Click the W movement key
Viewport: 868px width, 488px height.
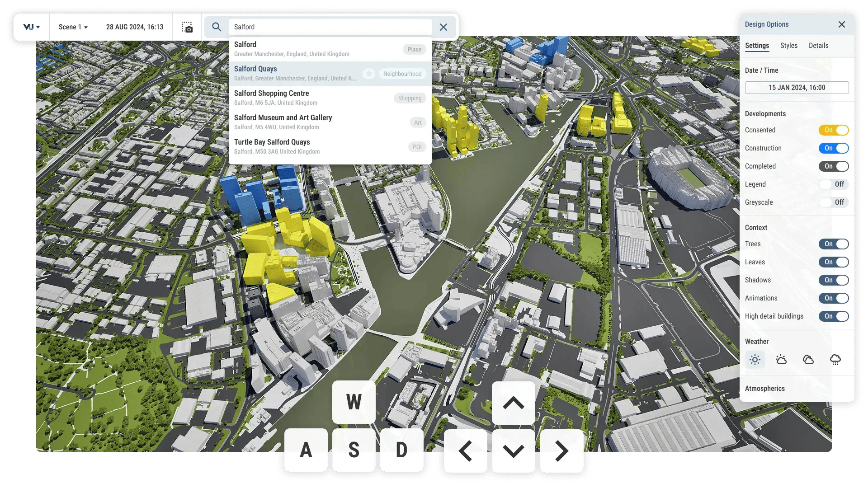pyautogui.click(x=354, y=402)
